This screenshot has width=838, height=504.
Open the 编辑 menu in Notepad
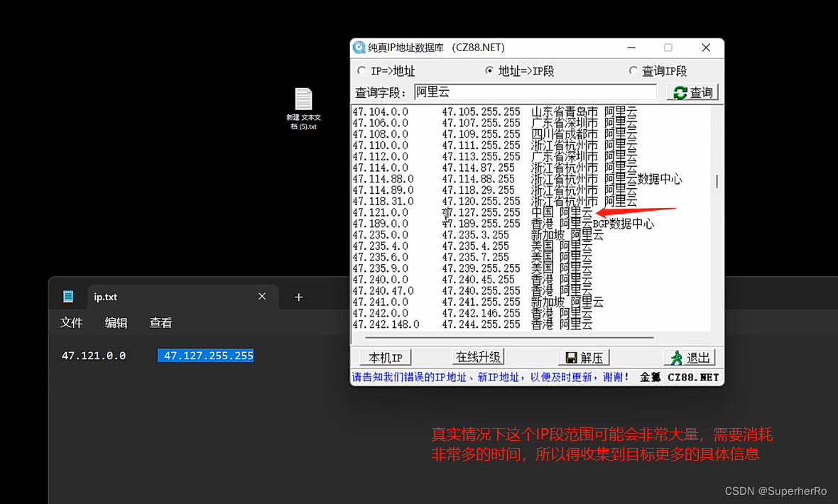pyautogui.click(x=116, y=322)
